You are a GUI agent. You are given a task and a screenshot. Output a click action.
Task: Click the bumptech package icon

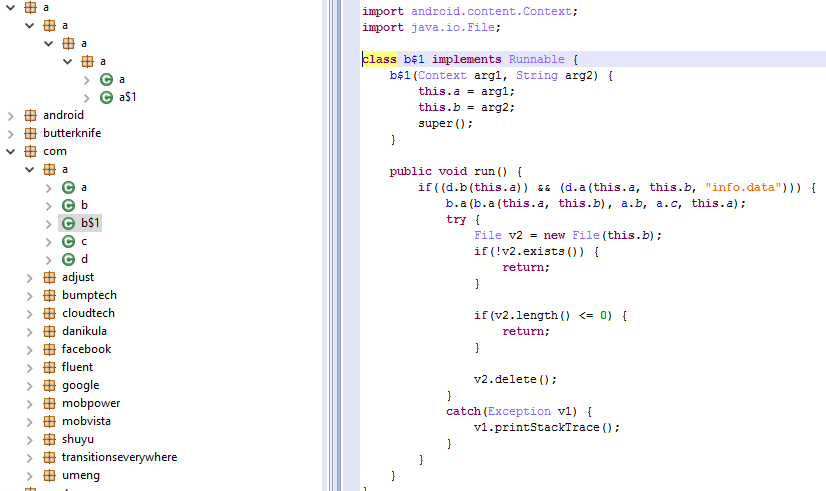(50, 296)
